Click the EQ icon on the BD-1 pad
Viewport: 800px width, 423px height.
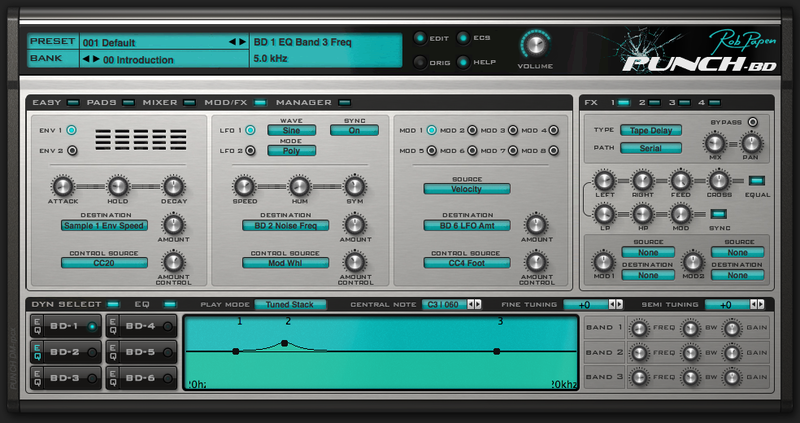point(38,326)
